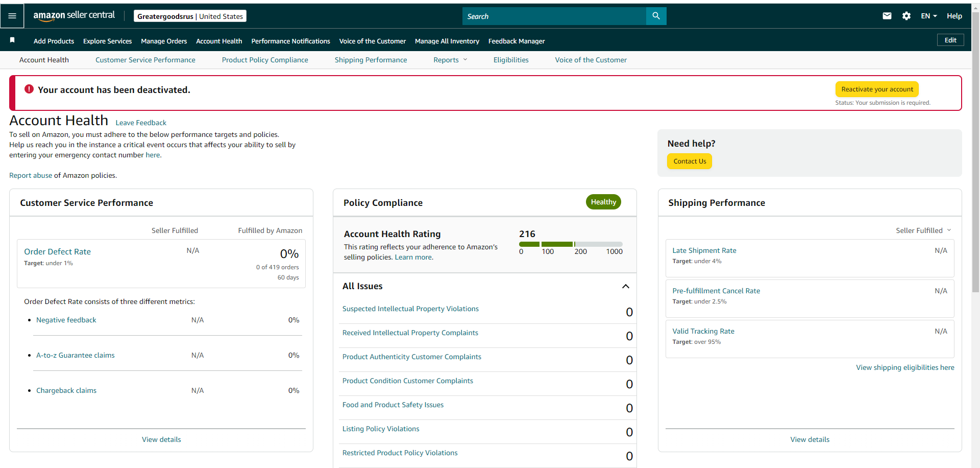The width and height of the screenshot is (980, 468).
Task: Open the A-to-z Guarantee claims link
Action: pyautogui.click(x=75, y=355)
